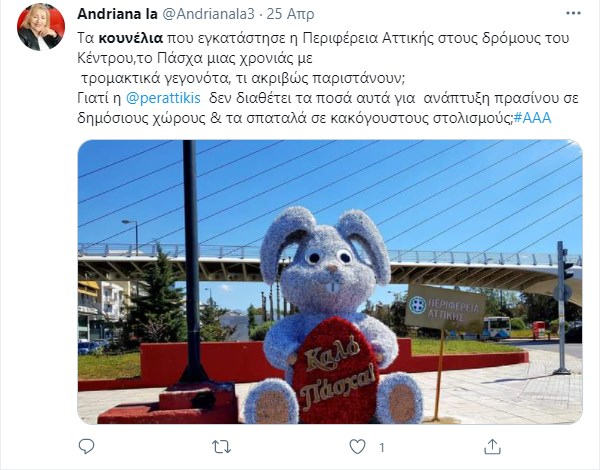Open the #AAA hashtag
Viewport: 601px width, 470px height.
(532, 118)
